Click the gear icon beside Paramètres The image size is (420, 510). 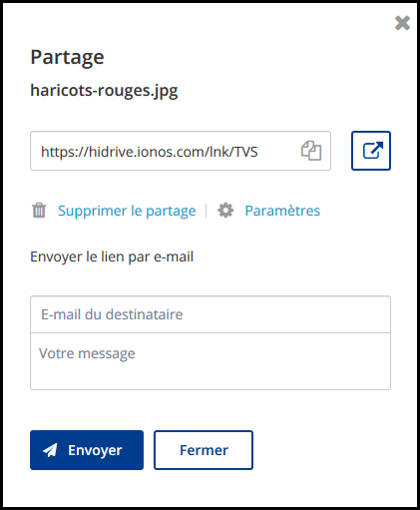[225, 211]
